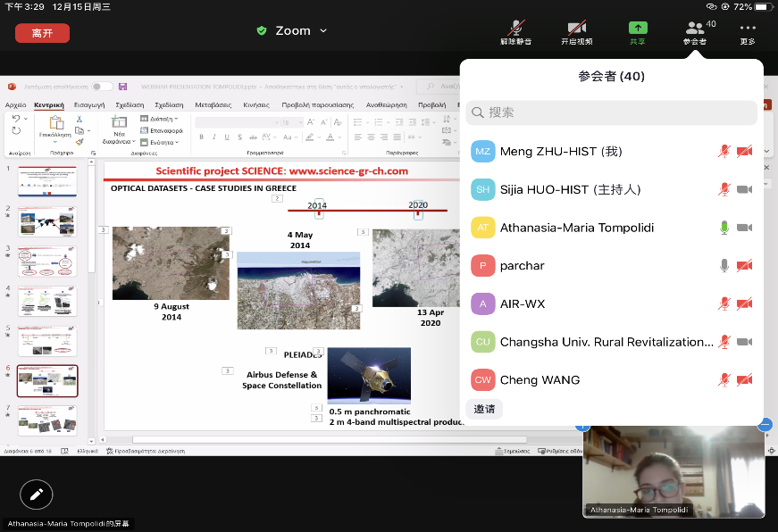Click the text highlight color button
Image resolution: width=778 pixels, height=532 pixels.
click(310, 137)
